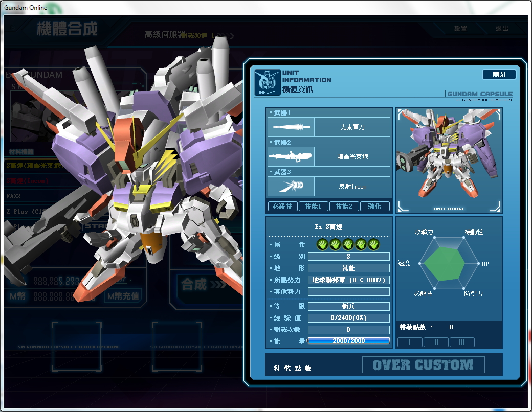Select the 光束軍刀 beam saber weapon icon
This screenshot has width=532, height=412.
pos(291,127)
